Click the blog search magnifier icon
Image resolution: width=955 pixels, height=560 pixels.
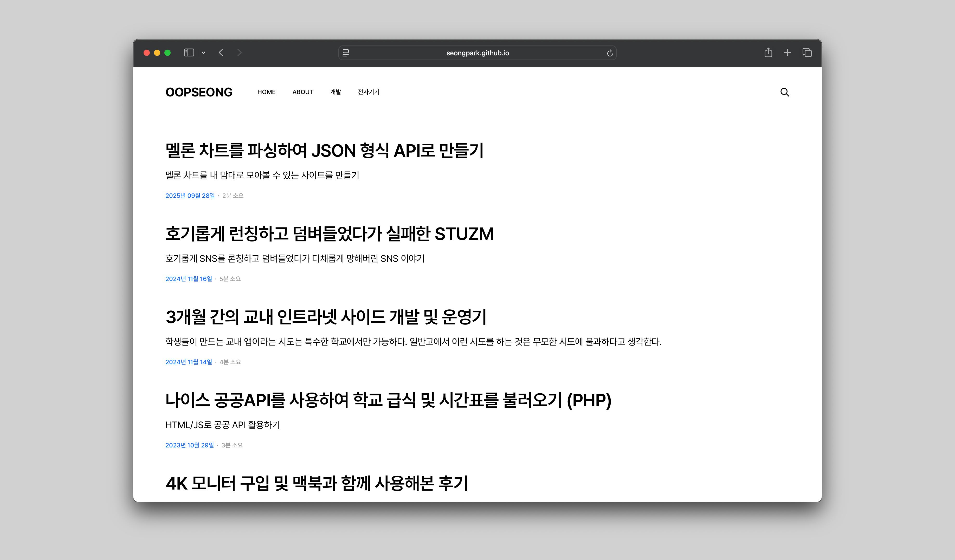pyautogui.click(x=784, y=92)
